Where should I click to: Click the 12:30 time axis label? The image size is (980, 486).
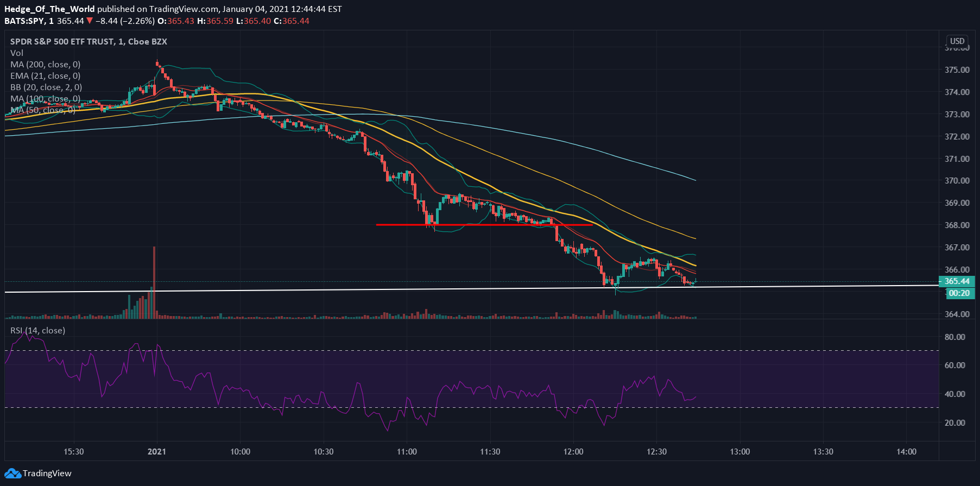point(656,452)
